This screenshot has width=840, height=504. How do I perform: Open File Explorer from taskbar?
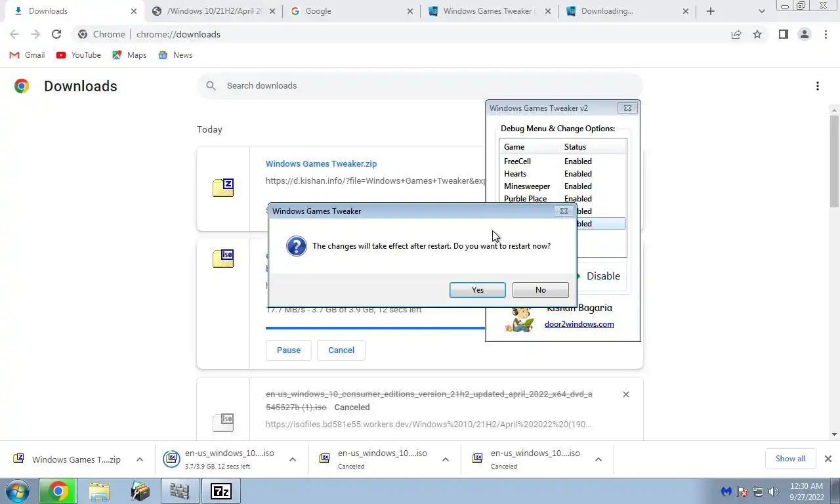pyautogui.click(x=99, y=491)
